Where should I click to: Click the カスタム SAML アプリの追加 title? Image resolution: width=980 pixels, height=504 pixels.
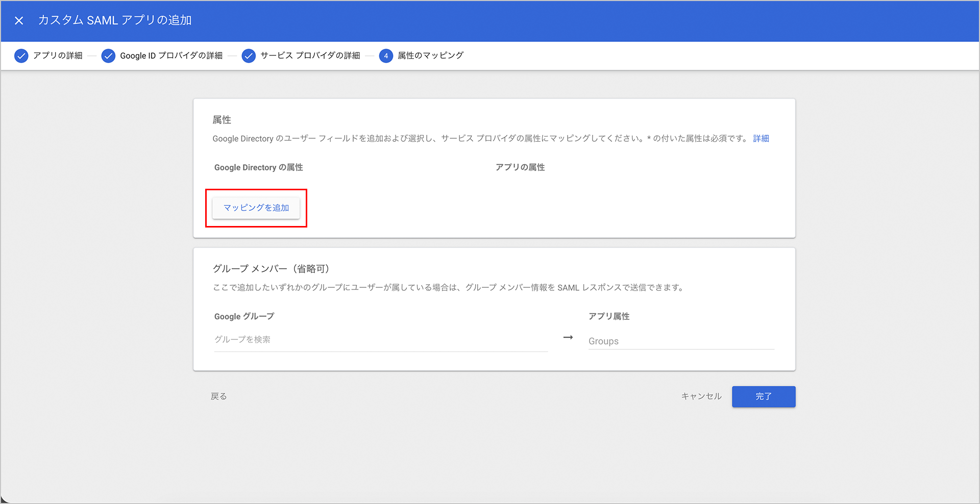click(x=115, y=20)
